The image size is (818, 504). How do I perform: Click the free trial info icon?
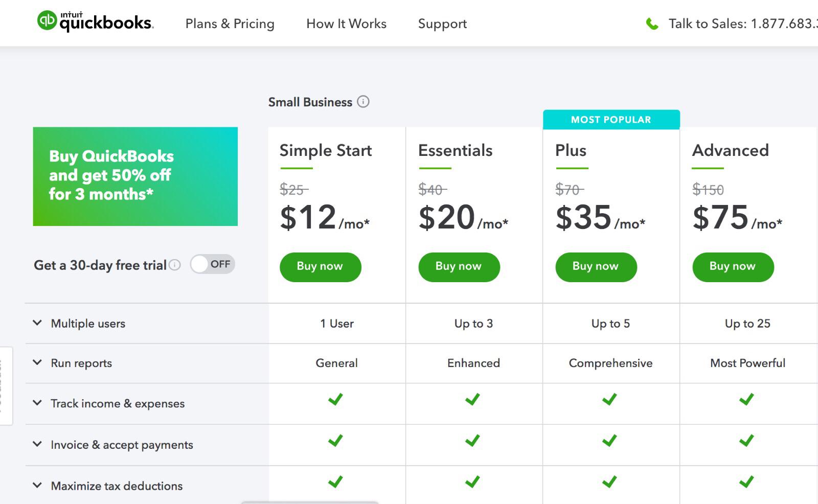click(175, 265)
